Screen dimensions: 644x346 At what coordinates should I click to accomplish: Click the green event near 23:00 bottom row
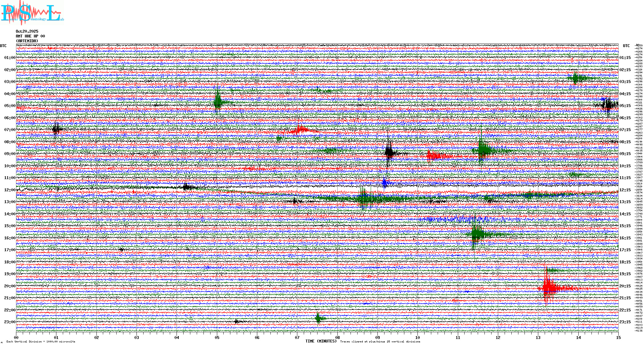point(318,318)
